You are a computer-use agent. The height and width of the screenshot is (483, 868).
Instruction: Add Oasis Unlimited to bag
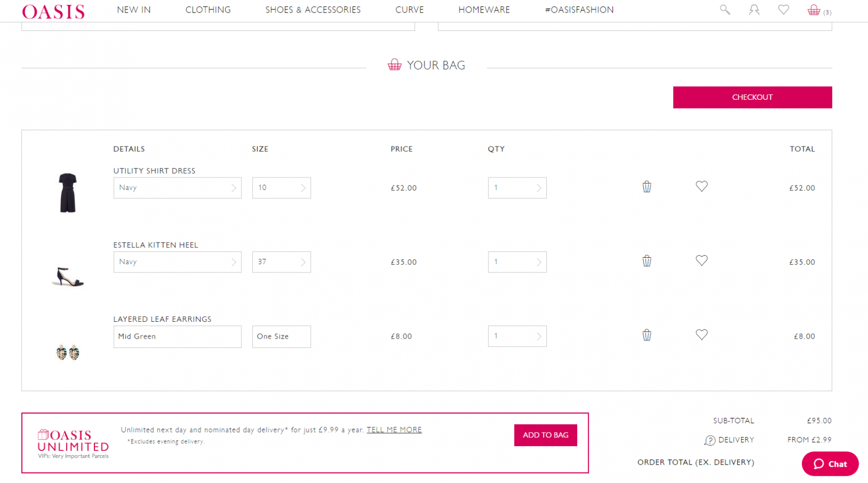click(545, 435)
